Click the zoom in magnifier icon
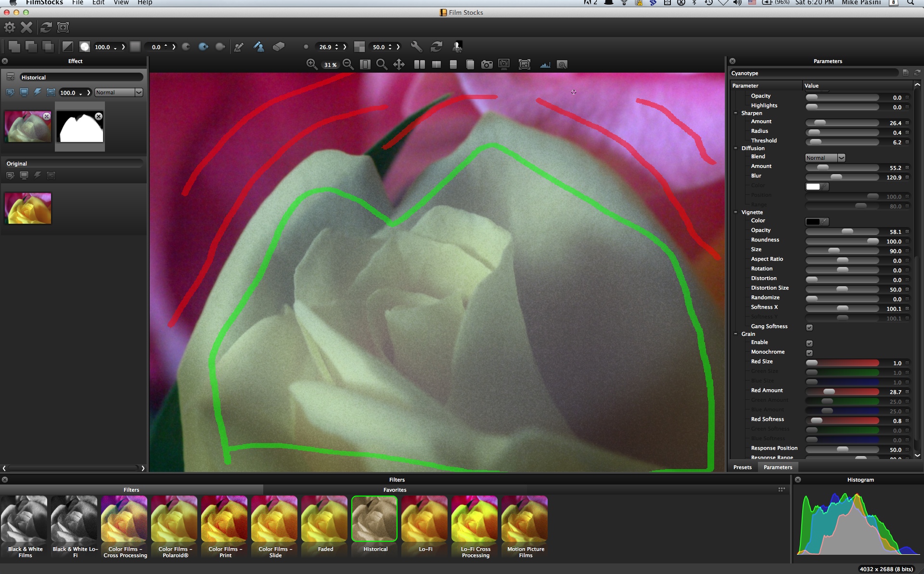The width and height of the screenshot is (924, 574). pos(311,64)
